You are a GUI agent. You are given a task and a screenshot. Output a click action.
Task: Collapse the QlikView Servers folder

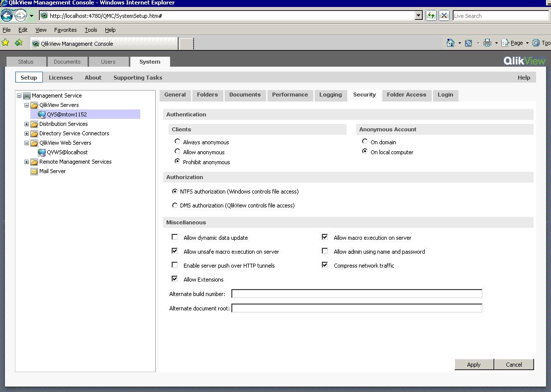[x=26, y=105]
